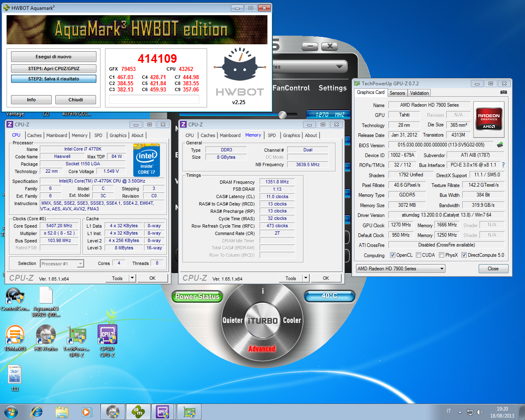Toggle OpenCL checkbox in GPU-Z
Viewport: 525px width, 420px height.
[x=393, y=255]
